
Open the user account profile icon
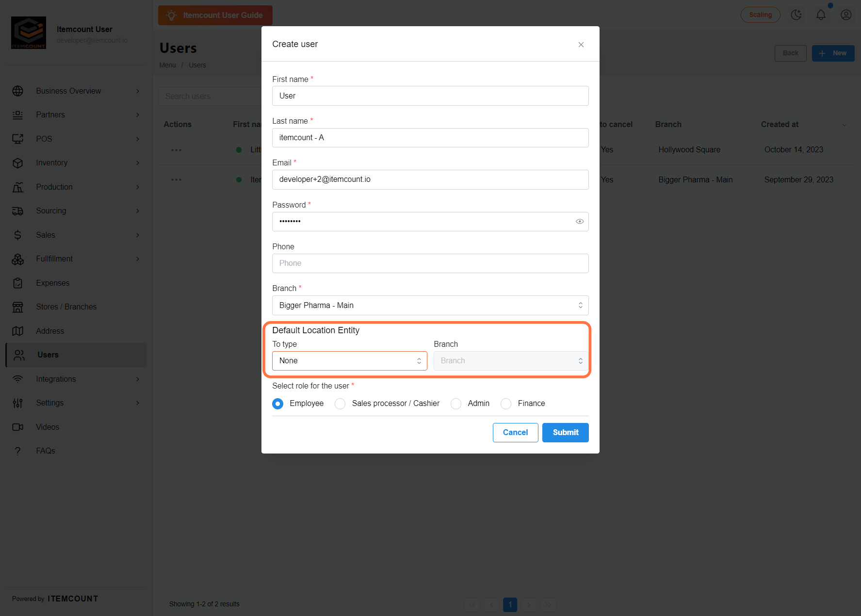tap(846, 15)
